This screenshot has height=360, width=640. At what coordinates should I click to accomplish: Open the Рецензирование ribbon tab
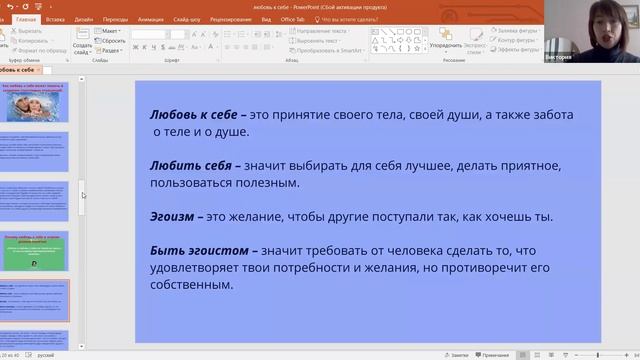pyautogui.click(x=231, y=19)
